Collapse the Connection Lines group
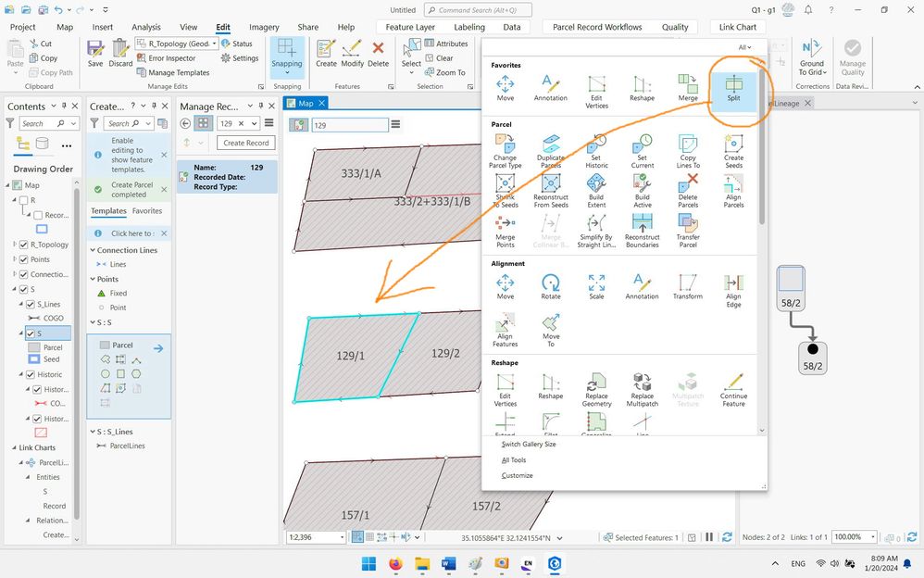The width and height of the screenshot is (924, 578). [93, 250]
